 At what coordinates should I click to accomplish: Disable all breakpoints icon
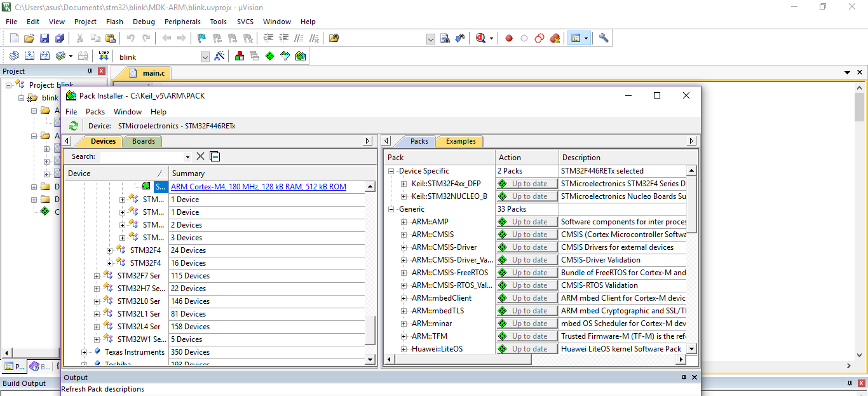tap(539, 38)
